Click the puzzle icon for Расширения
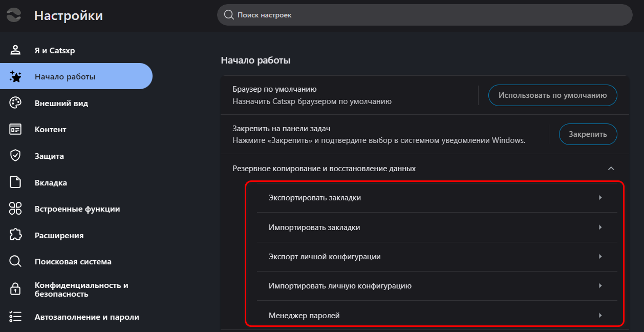644x332 pixels. click(x=15, y=235)
